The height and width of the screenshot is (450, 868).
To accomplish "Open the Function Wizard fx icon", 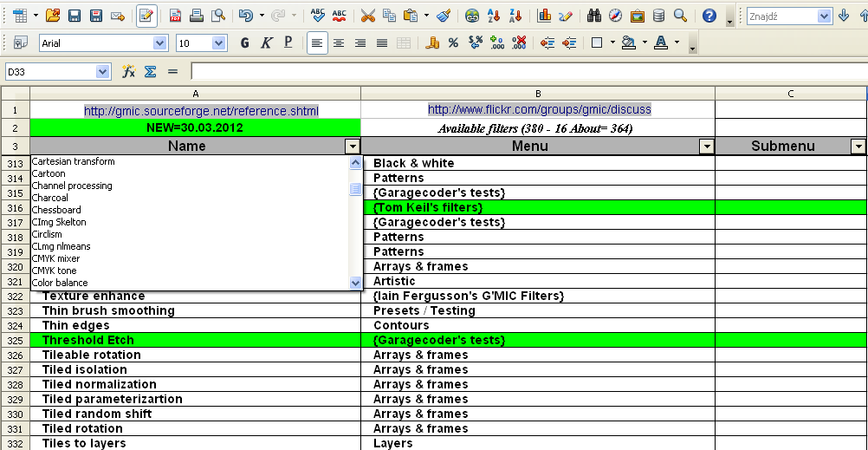I will click(x=128, y=71).
